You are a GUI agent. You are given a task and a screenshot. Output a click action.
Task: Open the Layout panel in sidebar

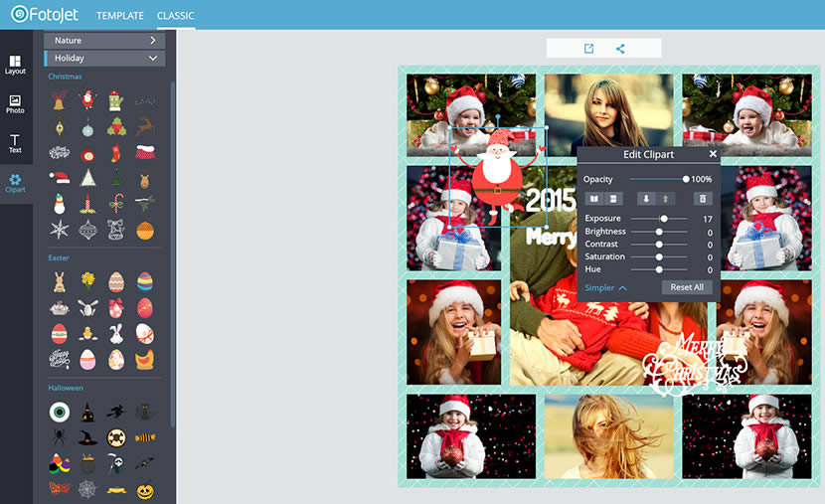click(15, 65)
